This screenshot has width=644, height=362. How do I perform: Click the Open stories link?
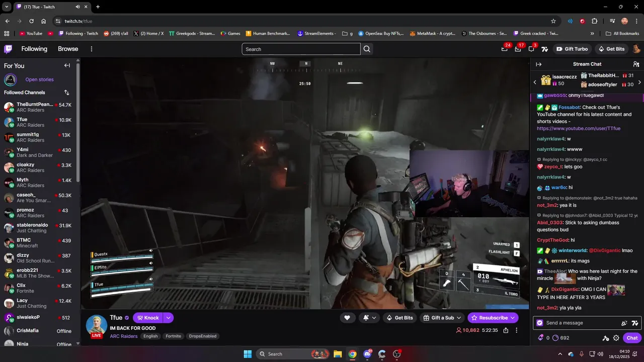[x=39, y=79]
